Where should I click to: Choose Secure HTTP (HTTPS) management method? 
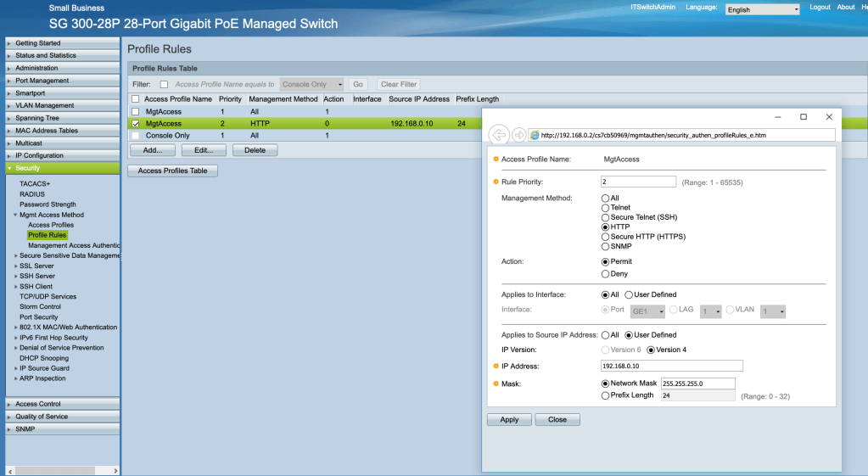click(x=605, y=237)
